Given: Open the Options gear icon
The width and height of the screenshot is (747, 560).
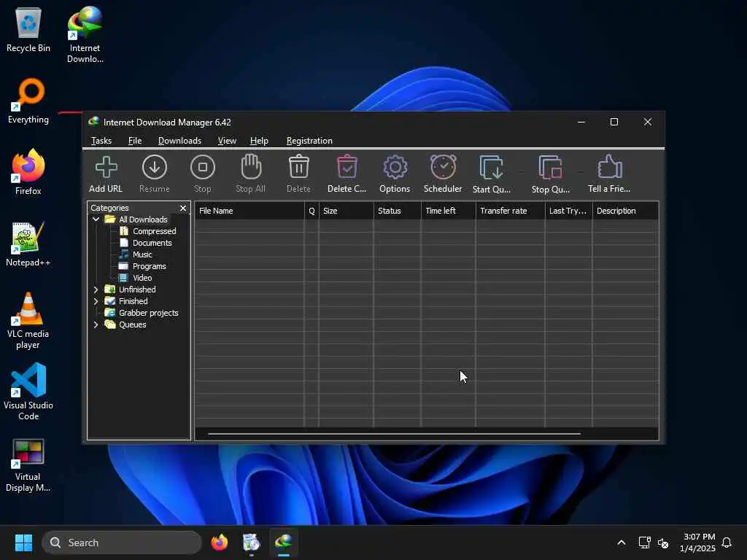Looking at the screenshot, I should [x=395, y=168].
